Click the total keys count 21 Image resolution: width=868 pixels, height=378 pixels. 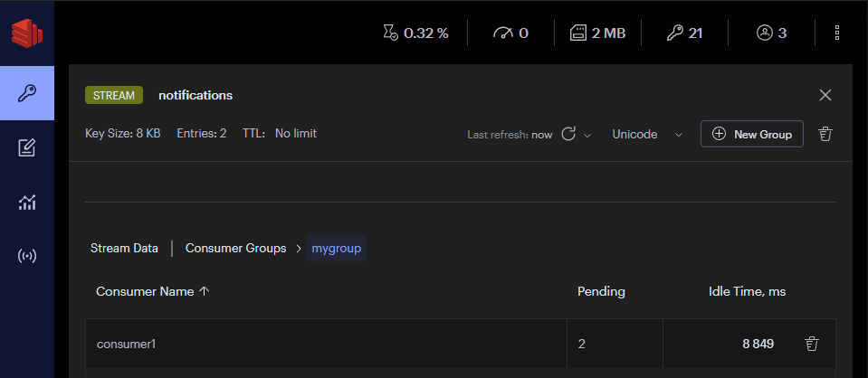(684, 33)
